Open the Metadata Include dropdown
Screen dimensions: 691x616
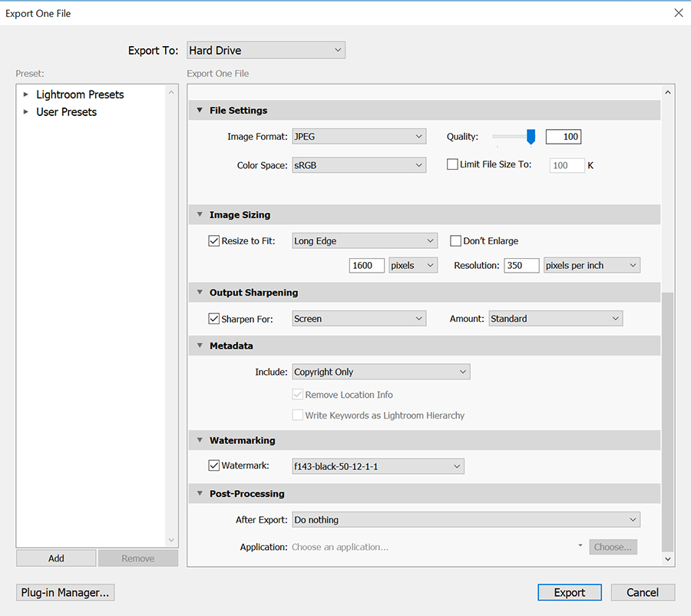pyautogui.click(x=381, y=372)
